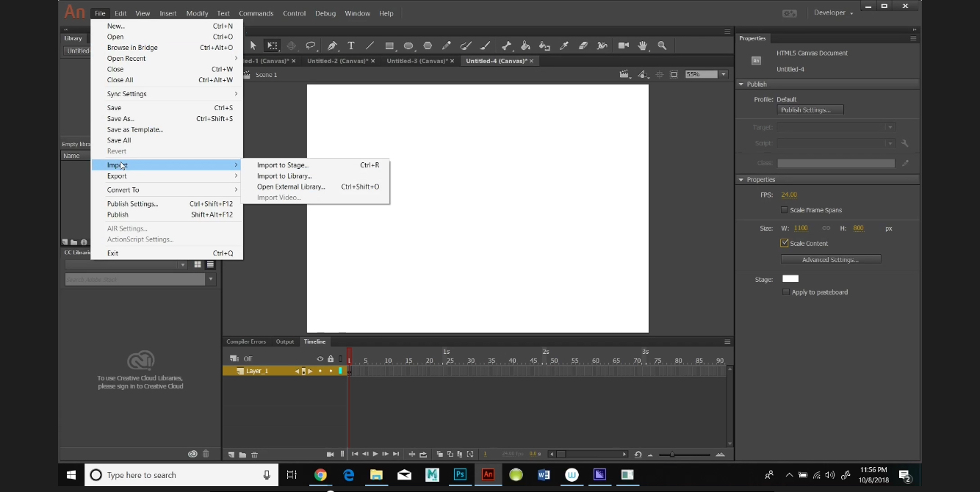Select the Eyedropper tool
The width and height of the screenshot is (980, 492).
click(564, 46)
